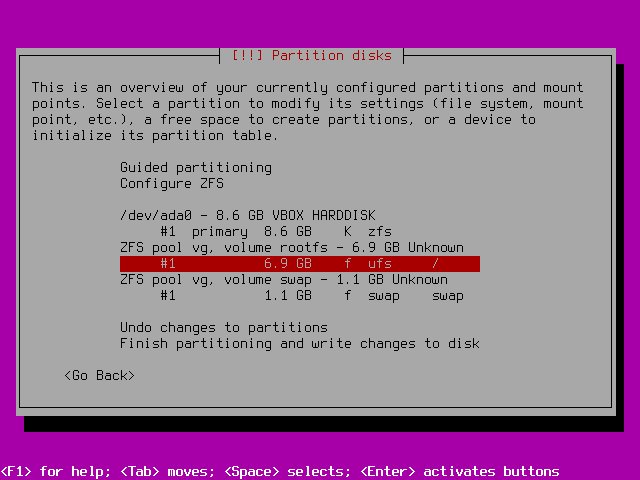Image resolution: width=640 pixels, height=480 pixels.
Task: Choose the primary 8.6 GB zfs partition
Action: point(276,231)
